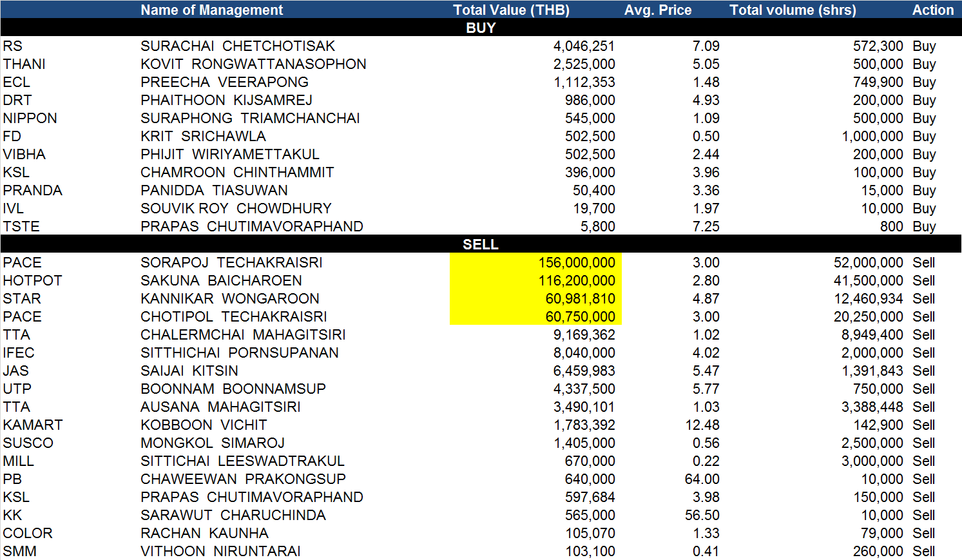Click the FD ticker cell

pos(12,136)
